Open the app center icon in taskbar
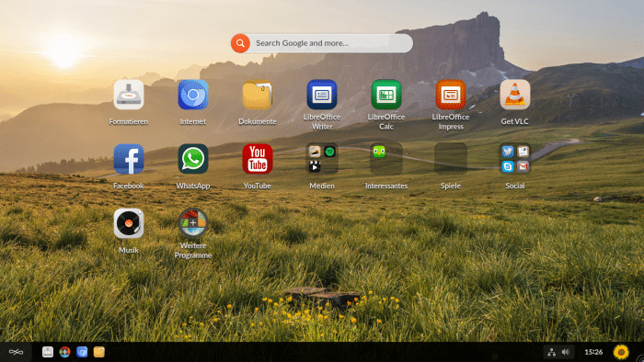644x362 pixels. 65,352
